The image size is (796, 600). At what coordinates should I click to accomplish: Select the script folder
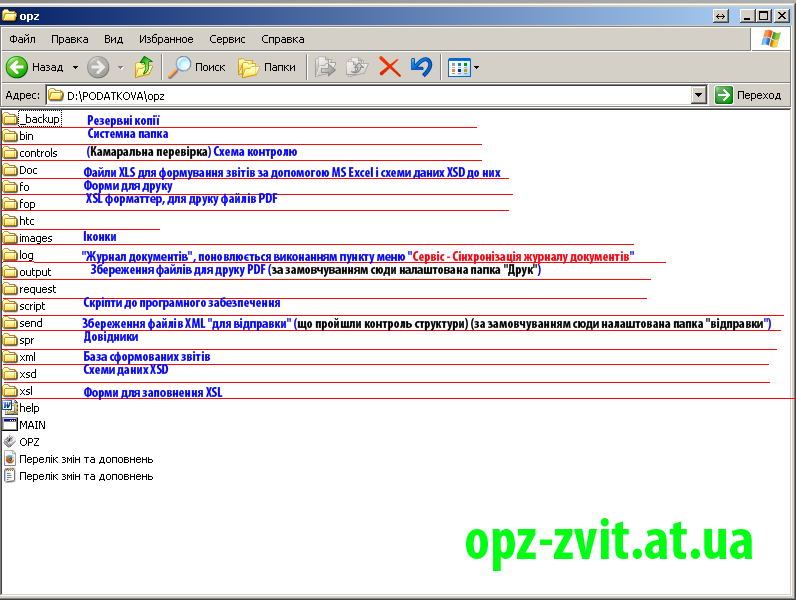pos(24,306)
